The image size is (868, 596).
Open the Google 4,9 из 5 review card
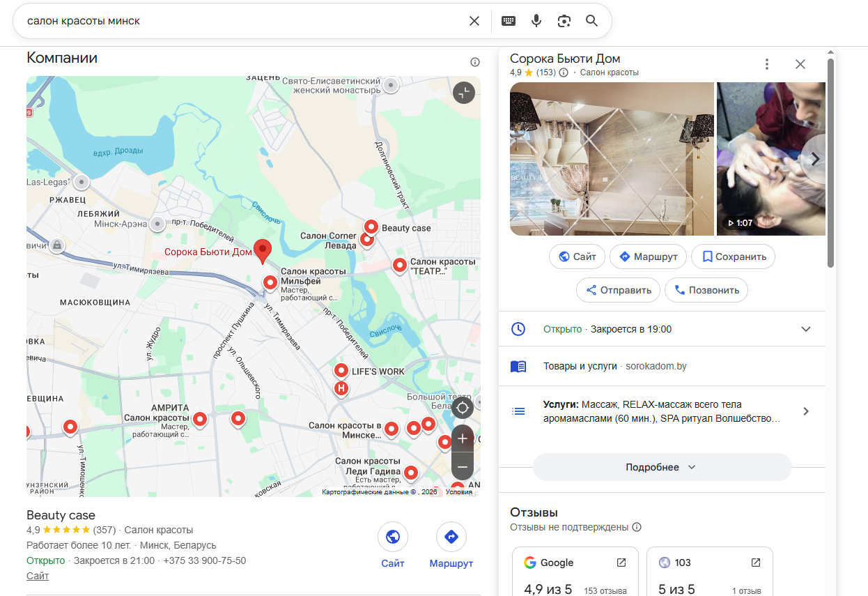tap(575, 572)
